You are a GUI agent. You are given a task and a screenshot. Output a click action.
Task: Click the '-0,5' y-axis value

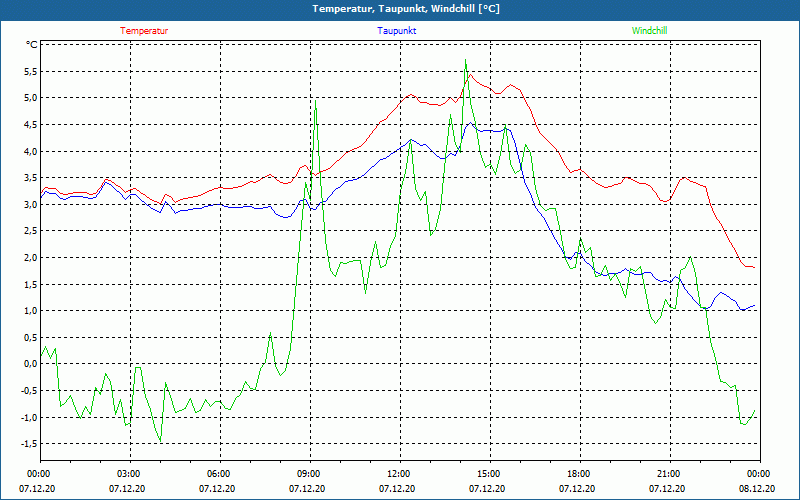coord(30,391)
